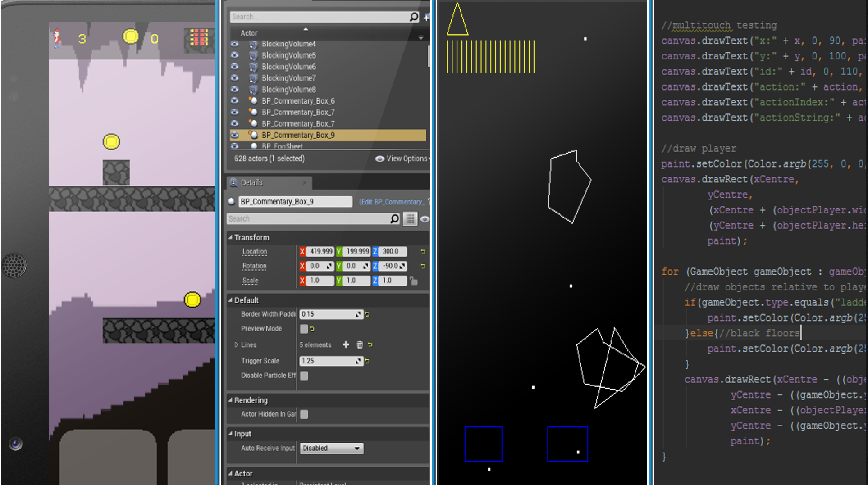Check Actor Hidden In Game box
The height and width of the screenshot is (485, 868).
point(304,414)
